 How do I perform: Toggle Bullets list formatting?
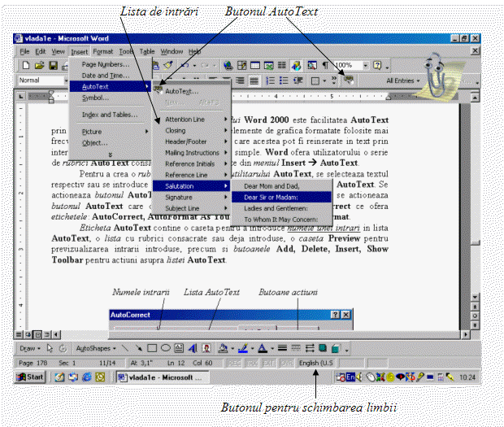(x=284, y=81)
